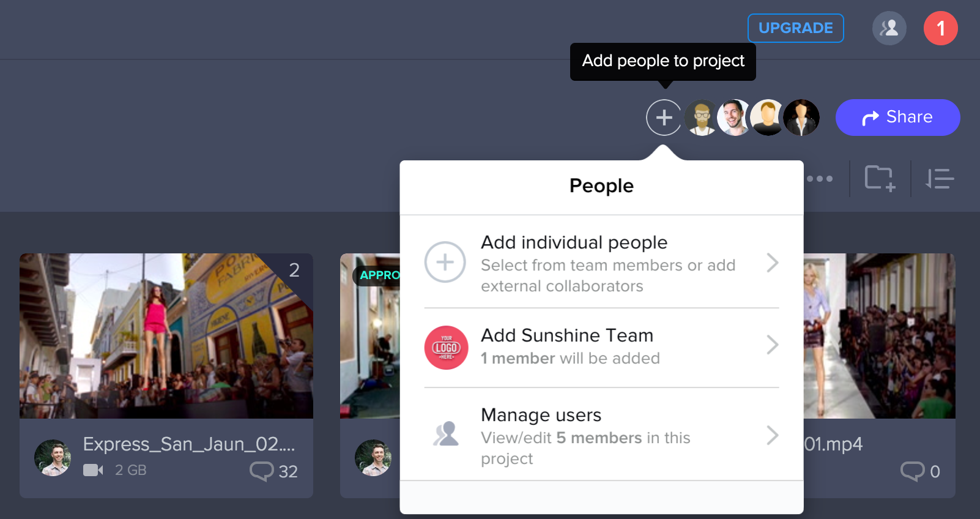
Task: Open the runway model video thumbnail
Action: (879, 336)
